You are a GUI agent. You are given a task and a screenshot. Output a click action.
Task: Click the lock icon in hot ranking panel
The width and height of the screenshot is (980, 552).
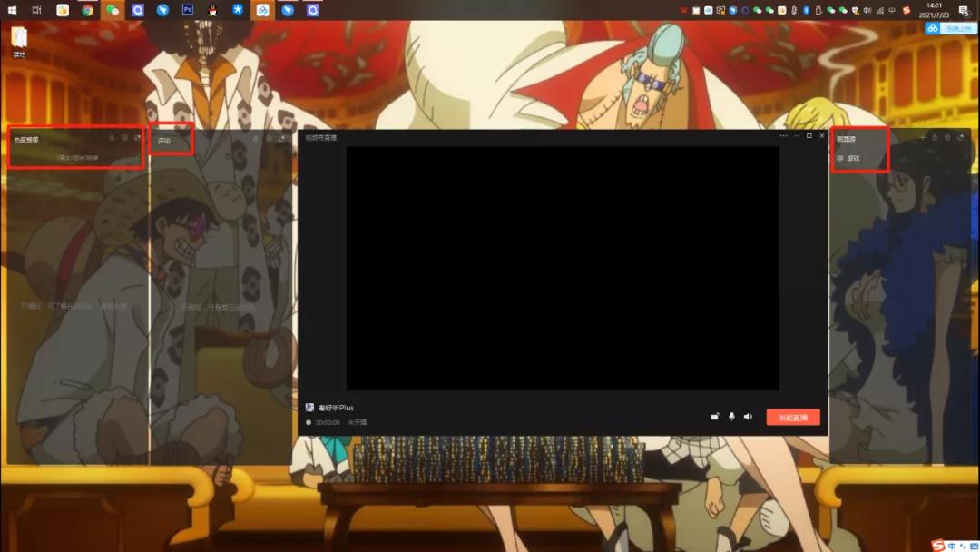click(x=112, y=138)
